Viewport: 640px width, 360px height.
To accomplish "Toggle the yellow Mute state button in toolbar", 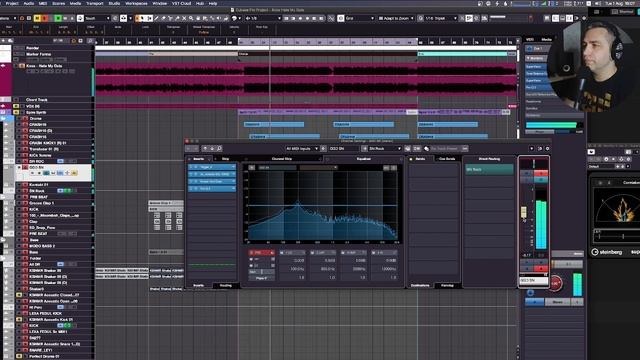I will click(37, 18).
